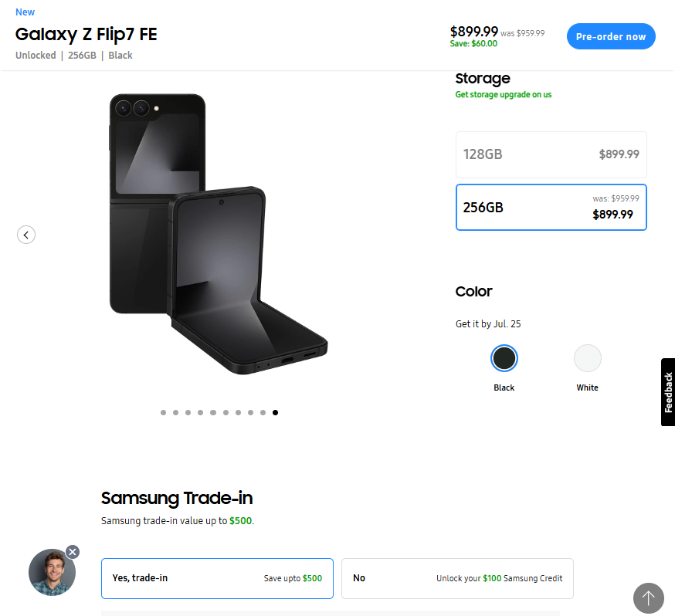Open the chat assistant avatar
This screenshot has width=675, height=616.
click(52, 573)
